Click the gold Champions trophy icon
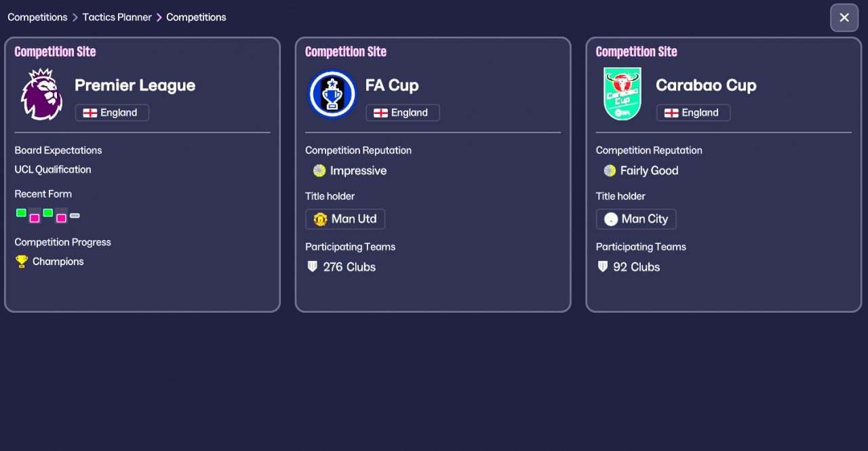 click(22, 261)
